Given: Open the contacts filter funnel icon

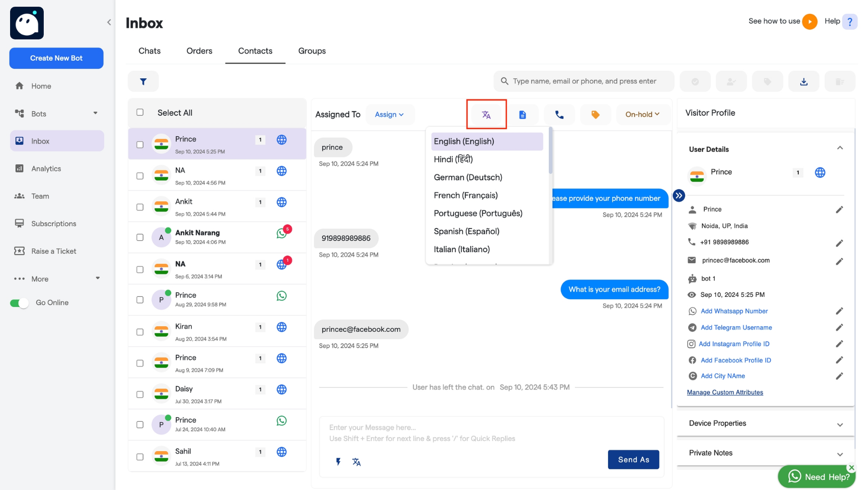Looking at the screenshot, I should coord(143,82).
